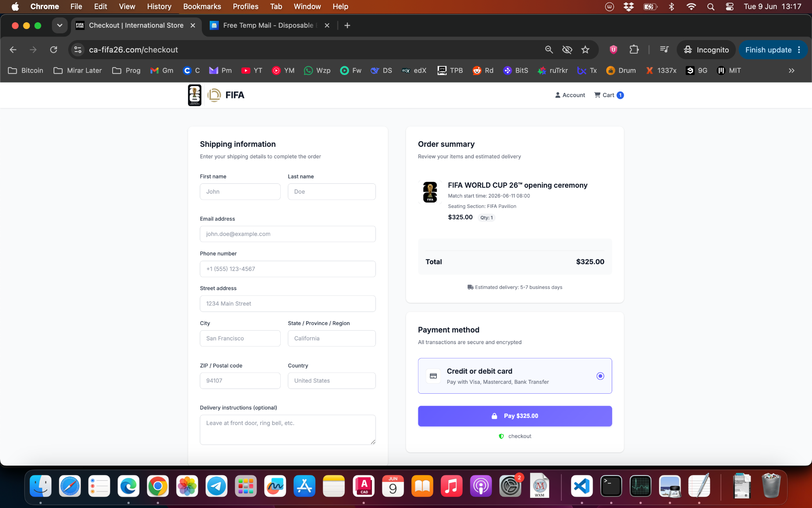Open the Wzp WhatsApp bookmark
This screenshot has width=812, height=508.
(x=317, y=70)
